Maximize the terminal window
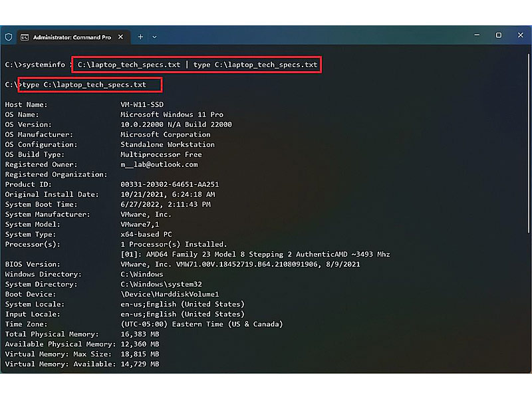 click(498, 35)
